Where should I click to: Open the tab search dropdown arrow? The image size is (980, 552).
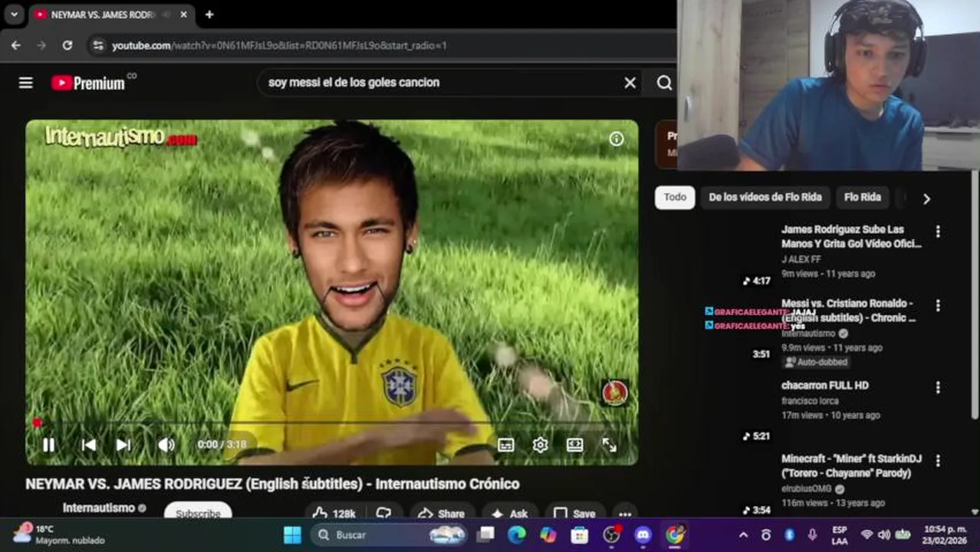click(14, 15)
